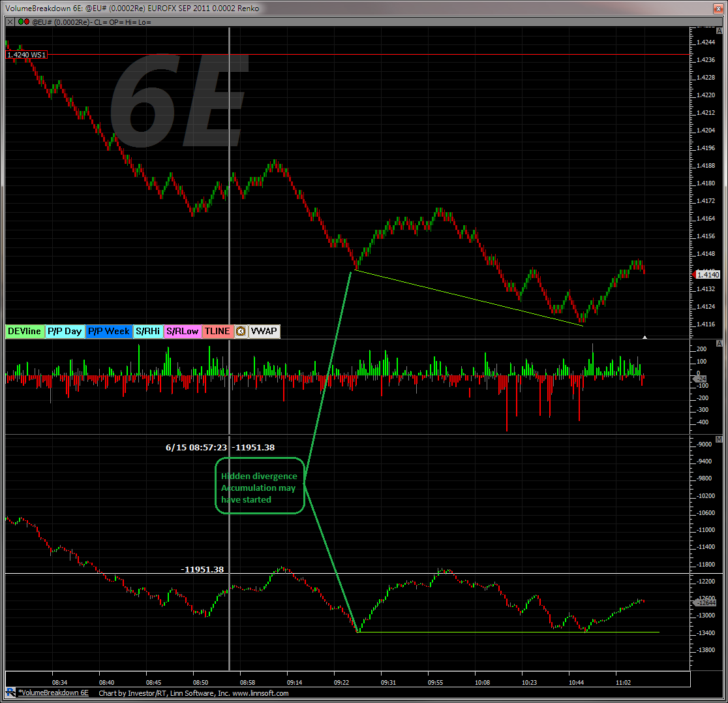
Task: Click the 09:55 time axis label
Action: 435,683
